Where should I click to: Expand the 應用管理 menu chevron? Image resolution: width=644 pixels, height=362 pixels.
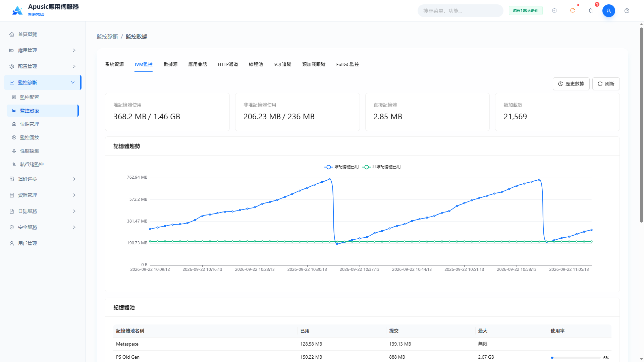(74, 50)
